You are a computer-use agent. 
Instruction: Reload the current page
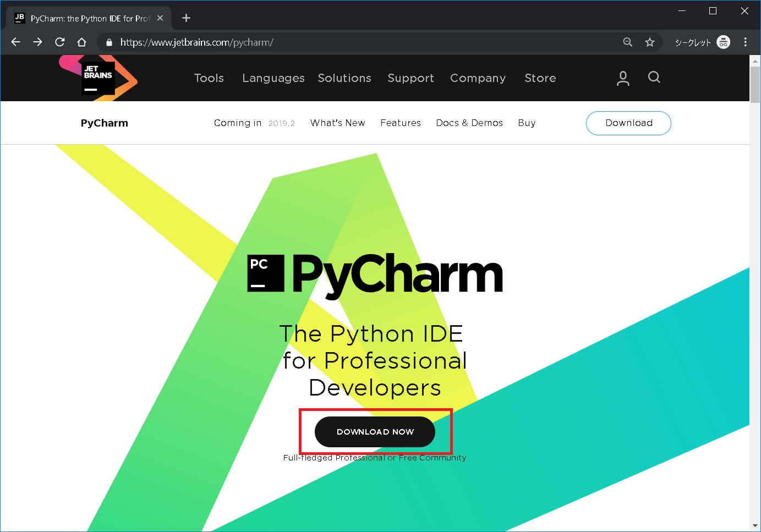pos(60,42)
